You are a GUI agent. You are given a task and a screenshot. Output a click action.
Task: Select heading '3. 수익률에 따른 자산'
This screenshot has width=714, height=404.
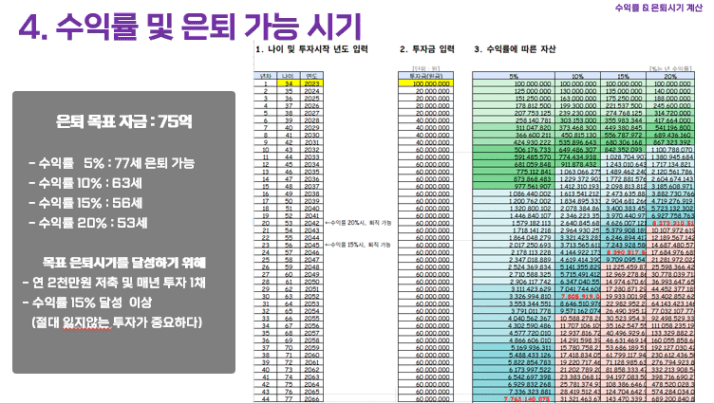pyautogui.click(x=515, y=49)
